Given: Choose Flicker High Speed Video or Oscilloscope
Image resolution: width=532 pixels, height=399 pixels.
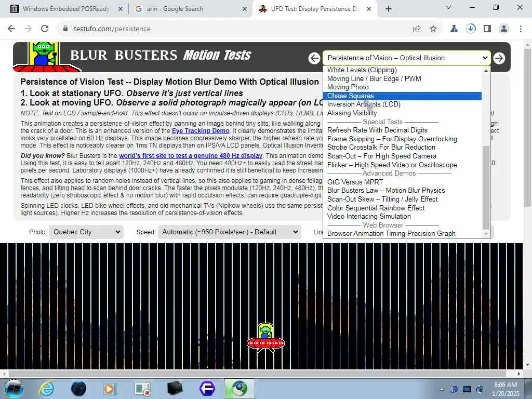Looking at the screenshot, I should [x=402, y=165].
